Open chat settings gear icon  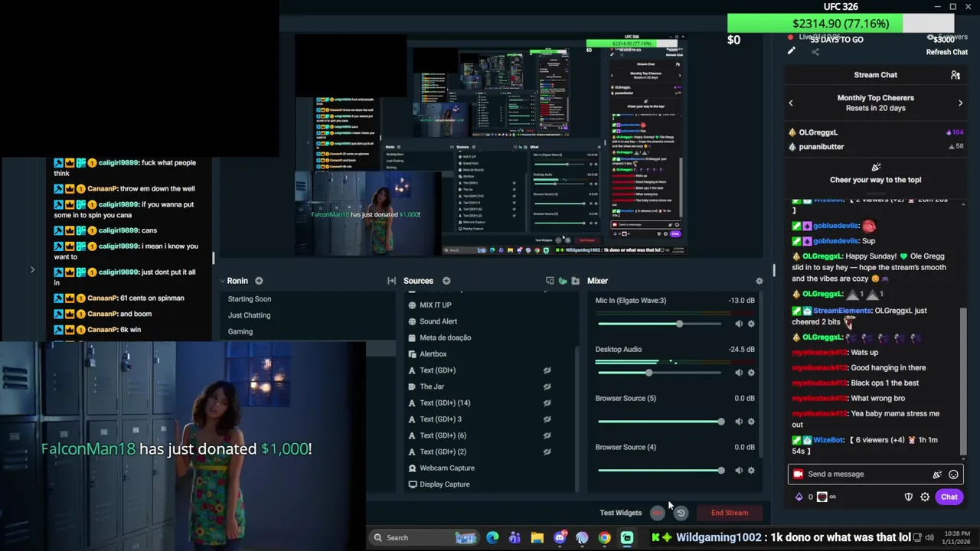[x=925, y=497]
